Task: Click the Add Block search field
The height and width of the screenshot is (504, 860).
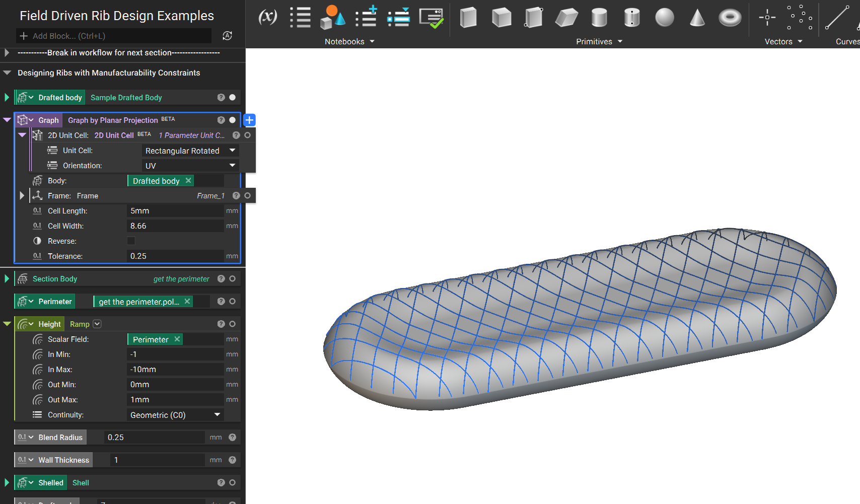Action: [x=114, y=36]
